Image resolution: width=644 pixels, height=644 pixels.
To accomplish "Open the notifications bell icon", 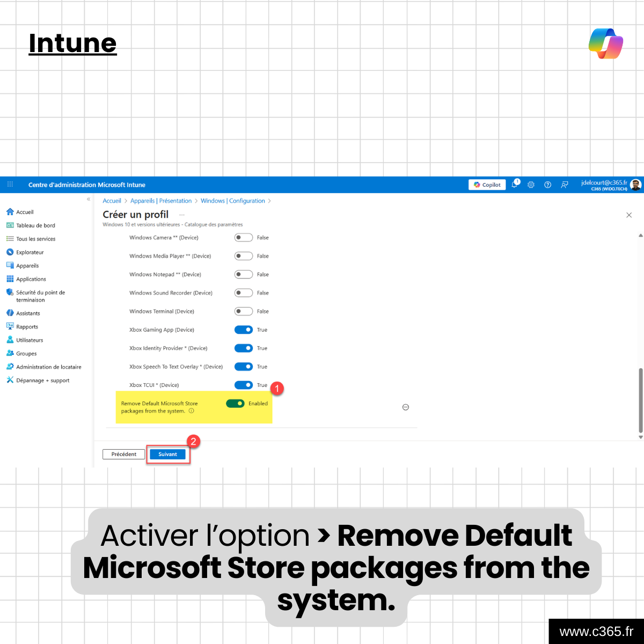I will coord(515,185).
